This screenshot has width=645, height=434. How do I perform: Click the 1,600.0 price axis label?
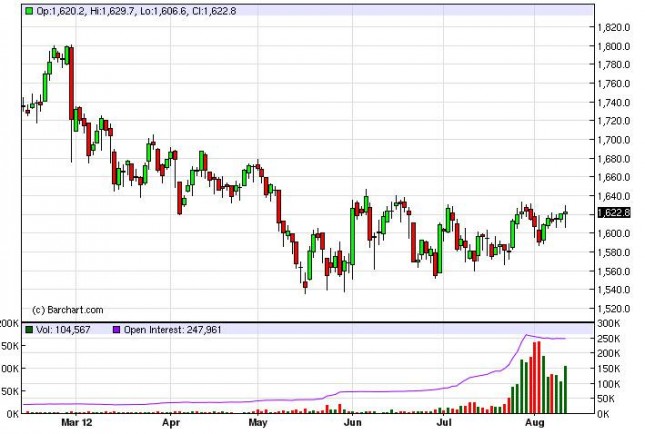click(x=613, y=233)
